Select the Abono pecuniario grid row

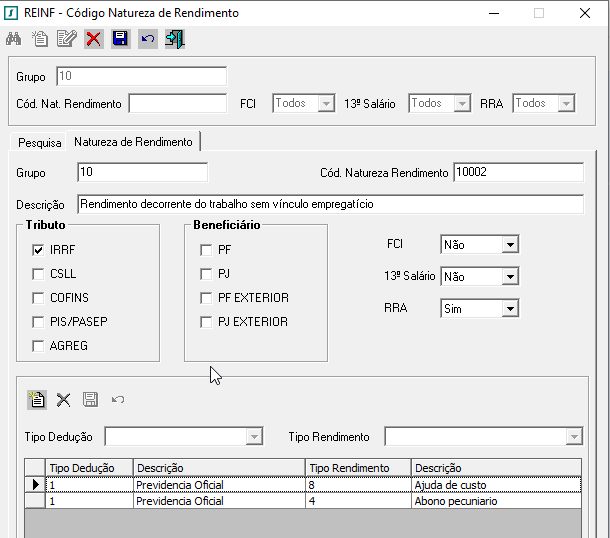click(303, 501)
